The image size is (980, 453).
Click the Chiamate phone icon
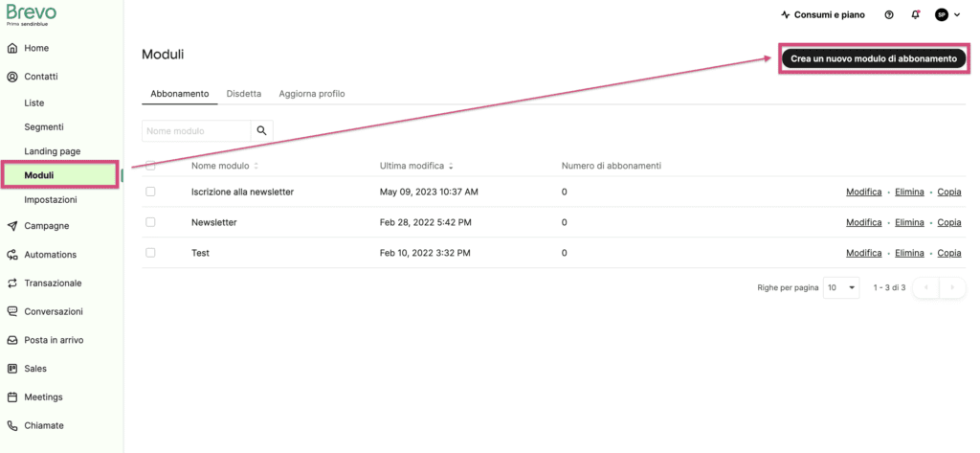(12, 425)
